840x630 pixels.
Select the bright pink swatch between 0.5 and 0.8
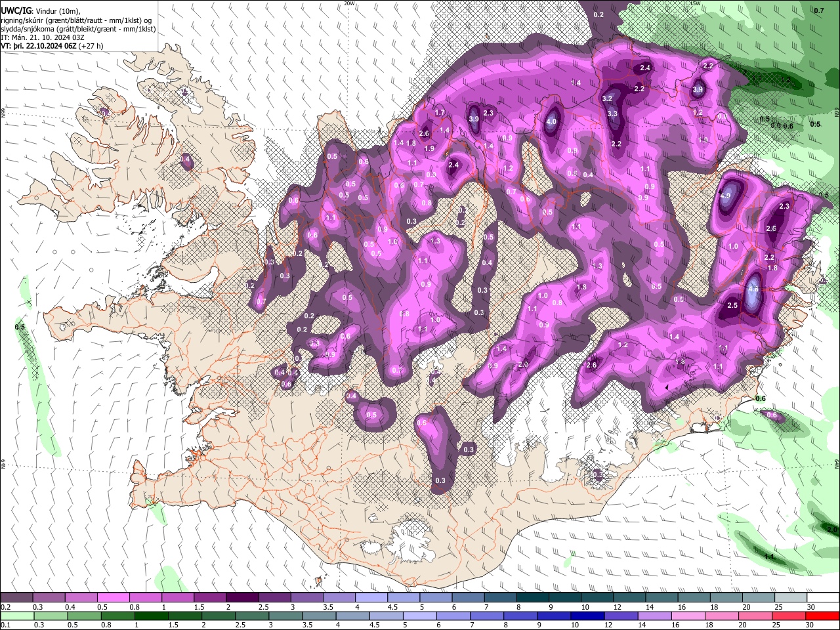[113, 598]
